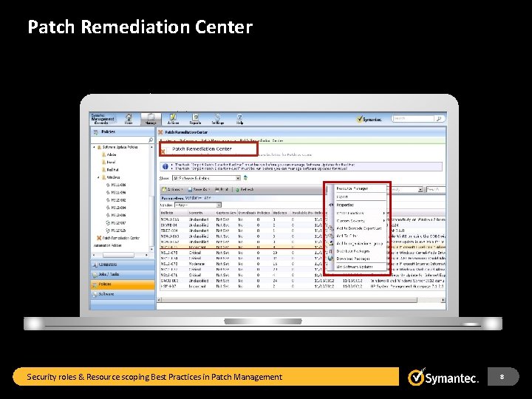The width and height of the screenshot is (532, 399).
Task: Click the Properties icon in the context menu
Action: click(331, 205)
